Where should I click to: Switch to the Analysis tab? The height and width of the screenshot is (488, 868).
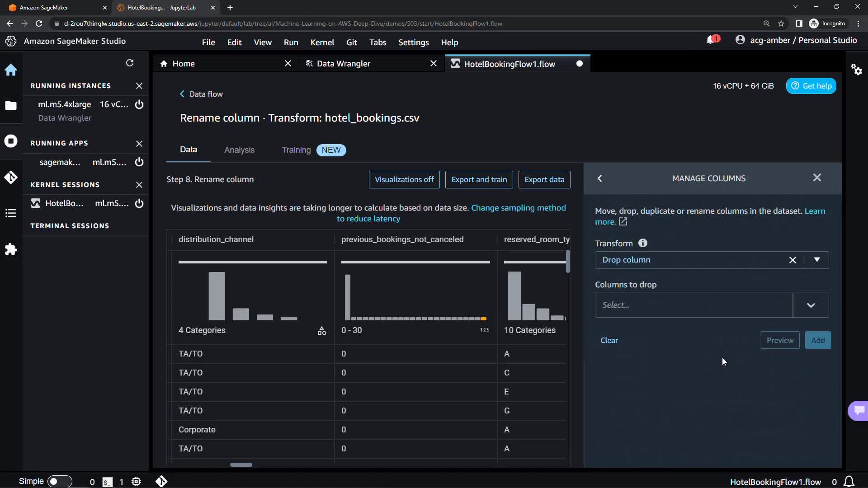pyautogui.click(x=239, y=150)
